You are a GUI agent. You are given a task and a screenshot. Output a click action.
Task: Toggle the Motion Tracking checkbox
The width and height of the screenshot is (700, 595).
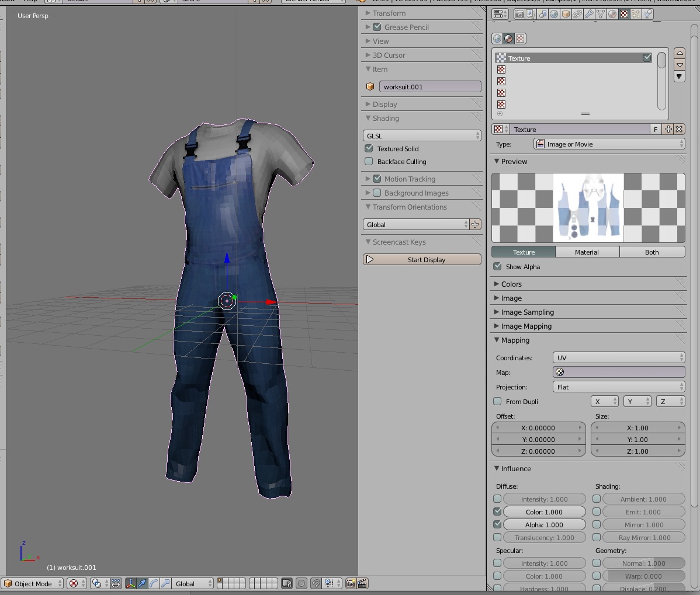tap(377, 179)
